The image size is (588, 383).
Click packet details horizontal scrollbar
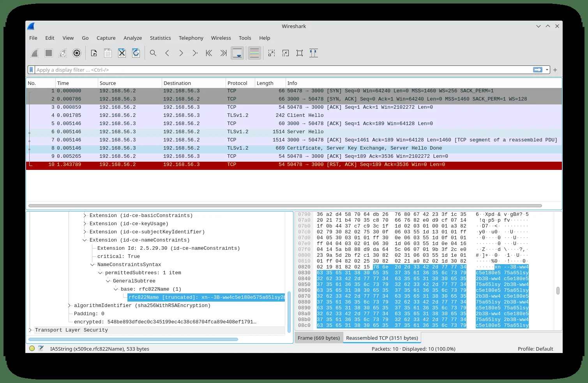point(133,339)
